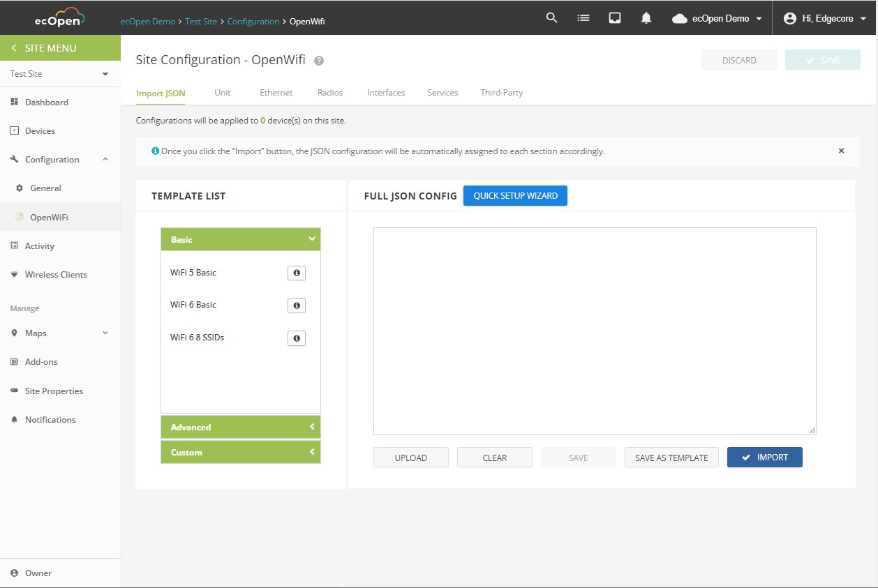Switch to the Services tab
This screenshot has height=588, width=878.
[x=442, y=93]
